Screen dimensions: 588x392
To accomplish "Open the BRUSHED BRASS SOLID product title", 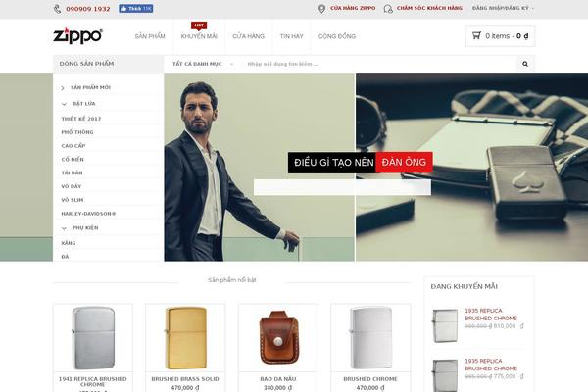I will click(185, 379).
